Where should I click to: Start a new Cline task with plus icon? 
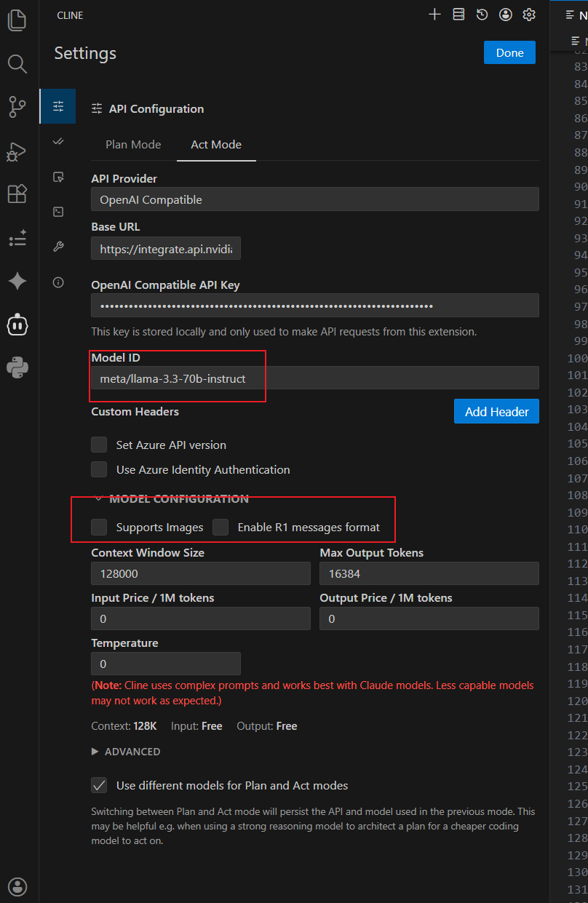click(x=434, y=15)
